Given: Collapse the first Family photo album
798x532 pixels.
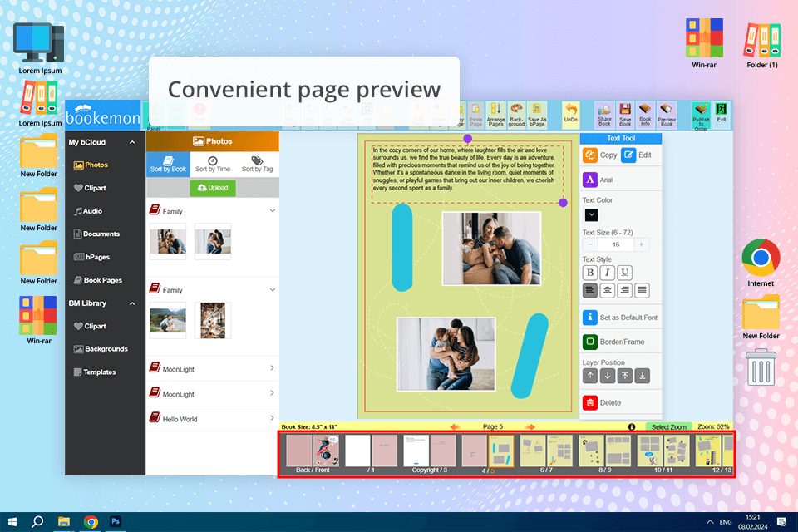Looking at the screenshot, I should click(x=273, y=211).
